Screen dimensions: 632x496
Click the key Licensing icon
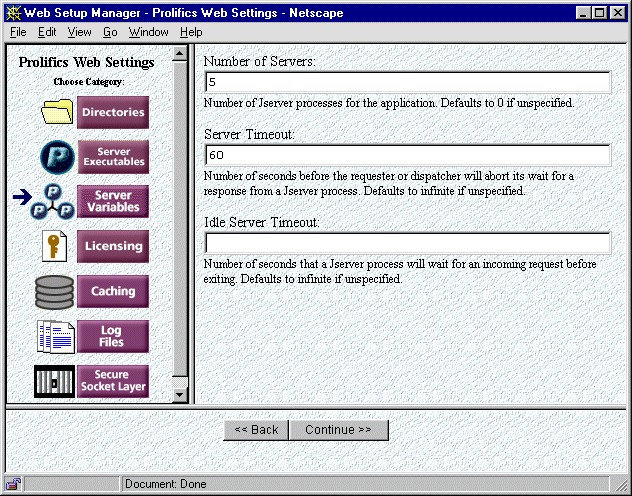click(x=54, y=246)
